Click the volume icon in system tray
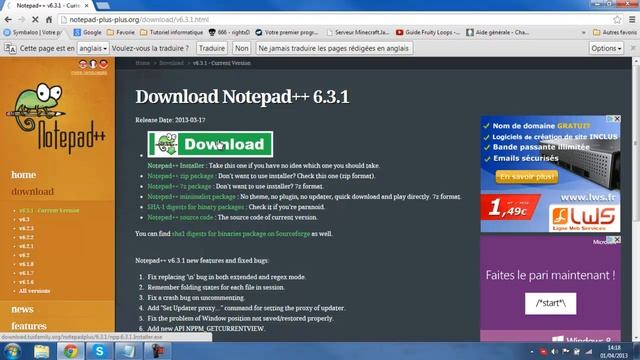This screenshot has width=640, height=360. click(x=554, y=351)
